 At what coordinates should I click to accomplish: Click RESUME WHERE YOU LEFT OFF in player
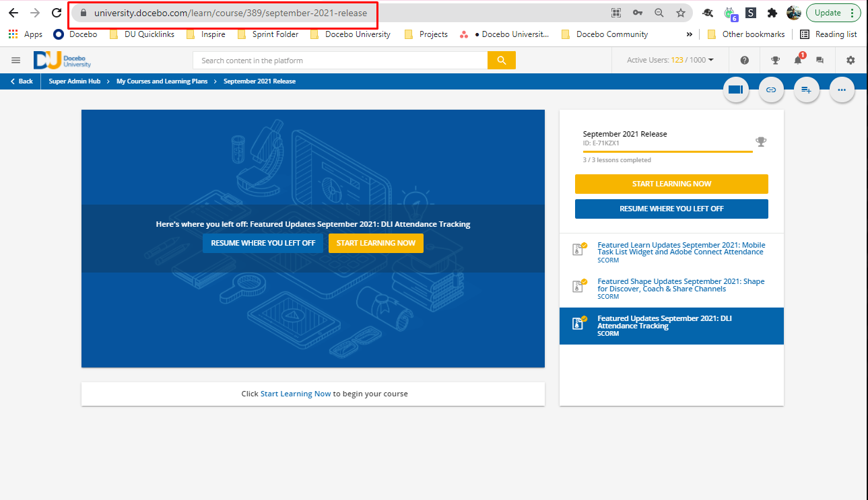tap(263, 243)
